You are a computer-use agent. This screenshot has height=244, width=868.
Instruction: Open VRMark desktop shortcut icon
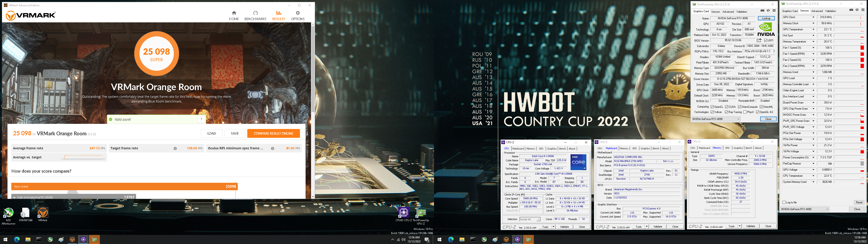click(x=43, y=213)
